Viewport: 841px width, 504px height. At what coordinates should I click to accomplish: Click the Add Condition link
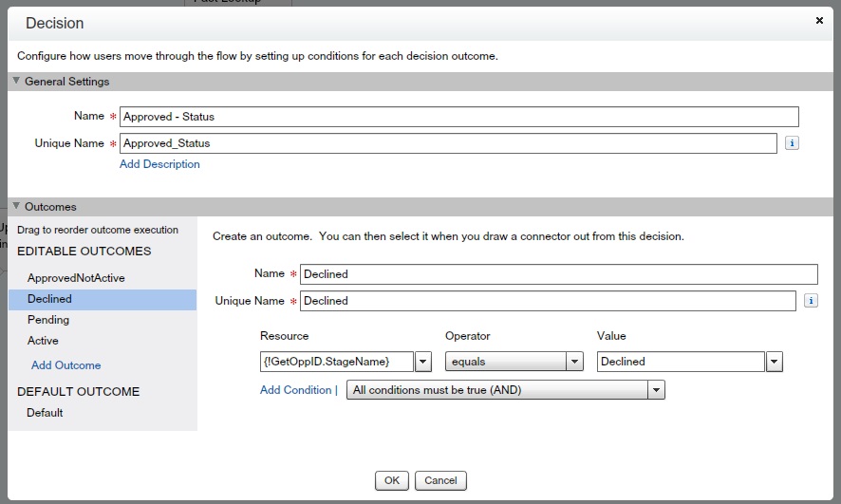point(295,390)
